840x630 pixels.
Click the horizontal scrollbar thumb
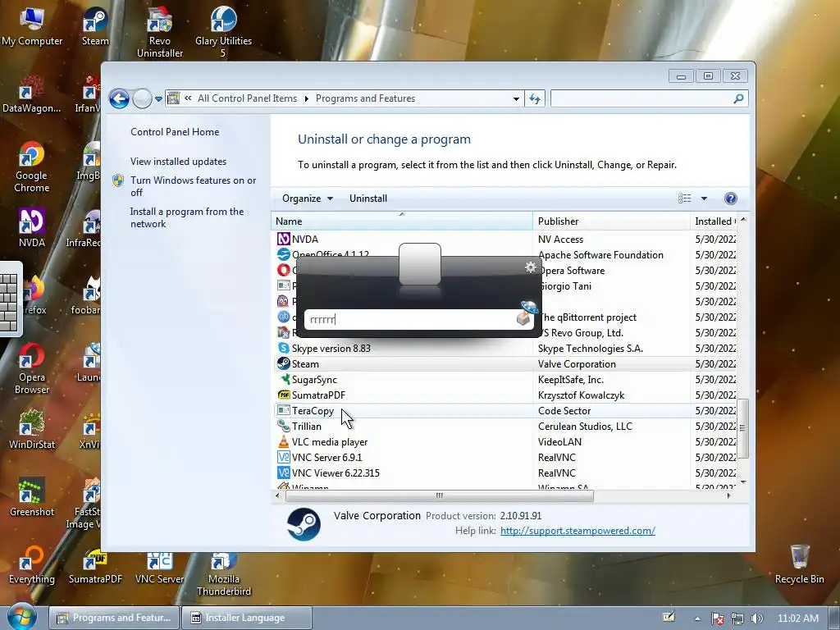(x=440, y=496)
